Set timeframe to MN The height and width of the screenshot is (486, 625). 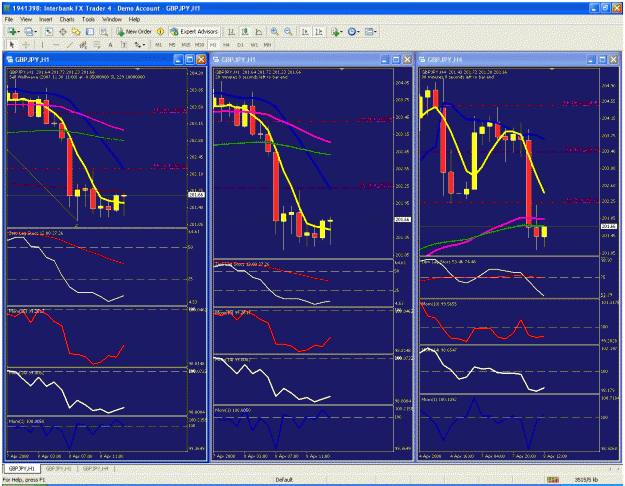267,45
